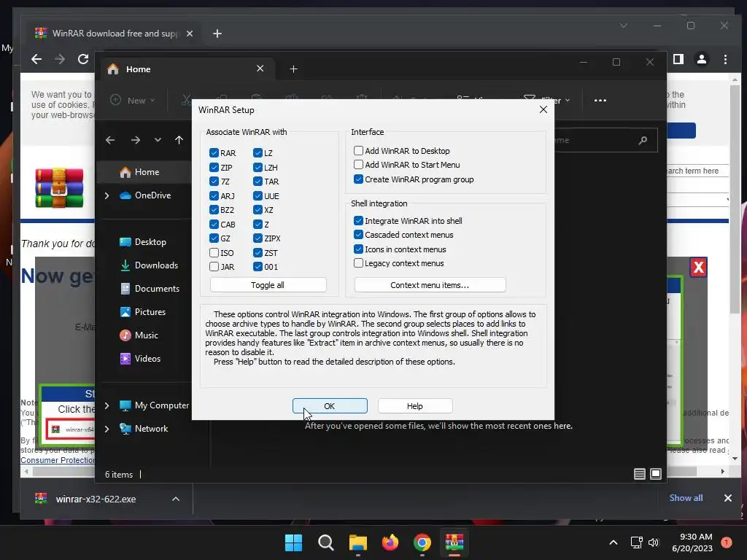Click Chrome back navigation arrow
Viewport: 747px width, 560px height.
coord(36,59)
